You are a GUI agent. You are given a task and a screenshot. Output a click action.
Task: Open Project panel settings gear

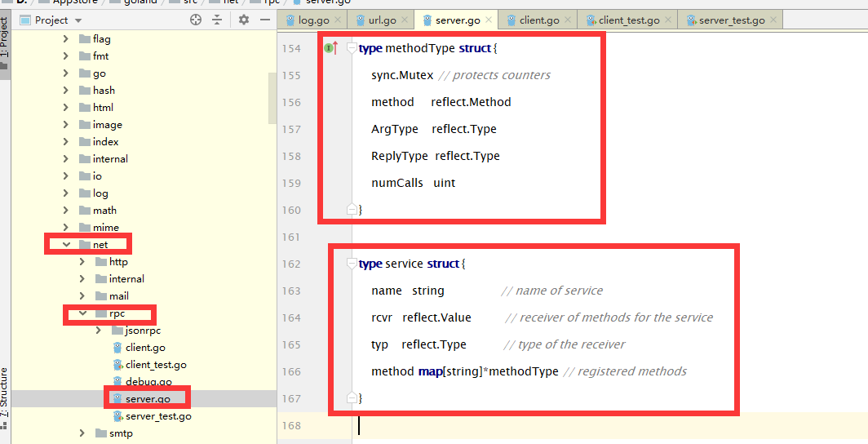pos(244,20)
